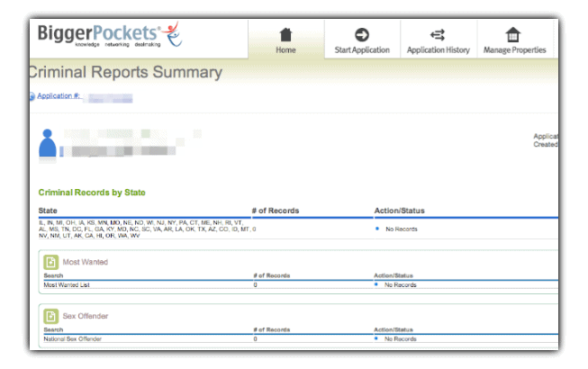Viewport: 588px width, 369px height.
Task: Click the Start Application arrow icon
Action: point(362,35)
